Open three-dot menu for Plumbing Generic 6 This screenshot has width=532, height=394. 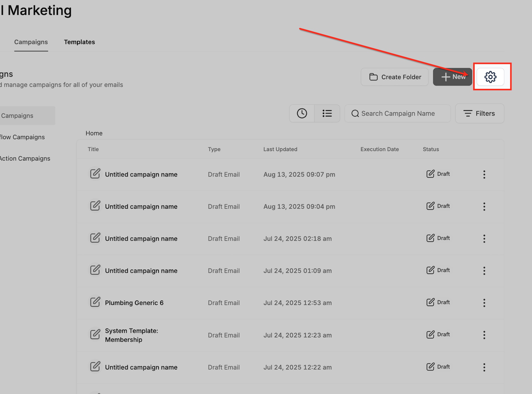point(484,303)
